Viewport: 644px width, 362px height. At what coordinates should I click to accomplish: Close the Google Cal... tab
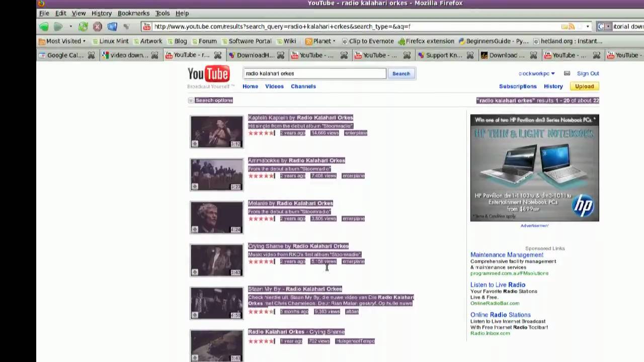91,55
